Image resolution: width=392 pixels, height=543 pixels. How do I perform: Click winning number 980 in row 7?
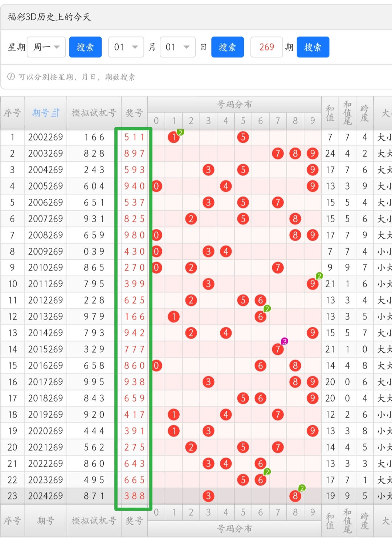coord(134,235)
